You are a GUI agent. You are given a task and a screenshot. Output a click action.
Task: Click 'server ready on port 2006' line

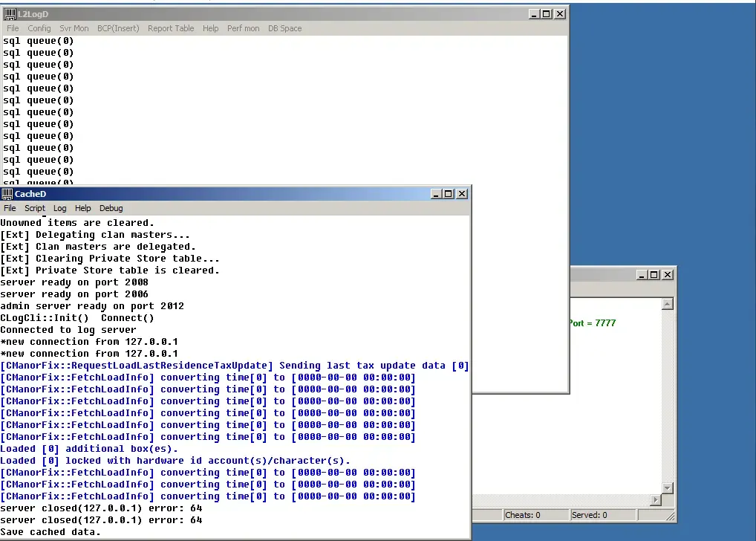74,294
